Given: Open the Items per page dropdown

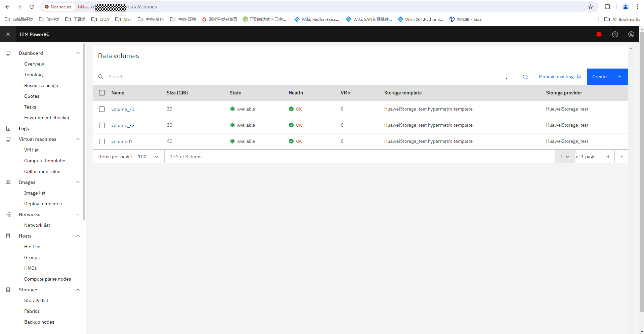Looking at the screenshot, I should (148, 157).
